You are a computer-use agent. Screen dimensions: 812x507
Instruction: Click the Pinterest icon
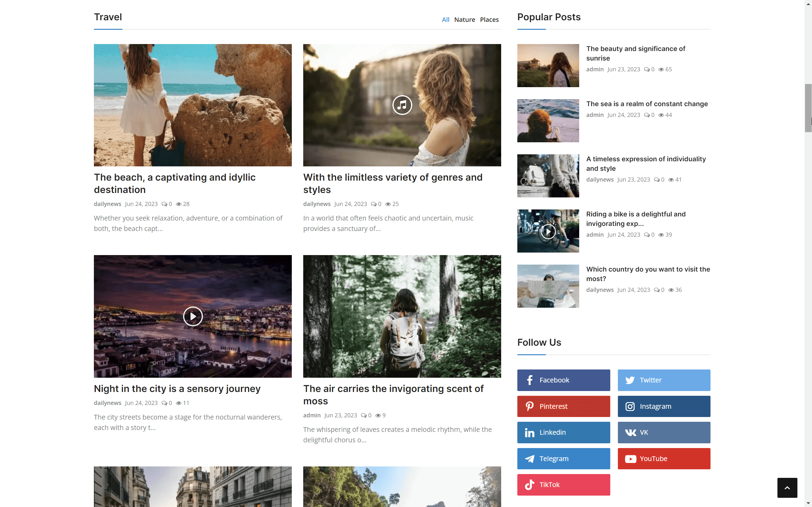pos(530,406)
